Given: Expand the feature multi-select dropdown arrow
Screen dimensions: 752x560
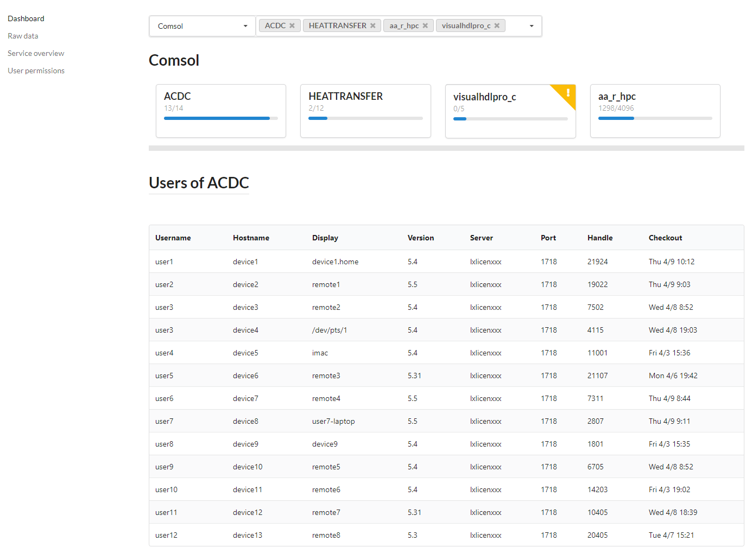Looking at the screenshot, I should 532,26.
